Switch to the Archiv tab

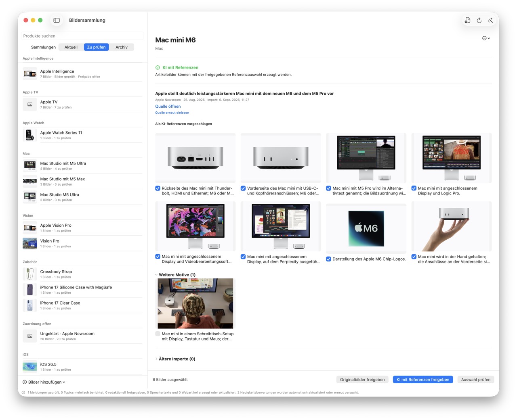(x=122, y=47)
